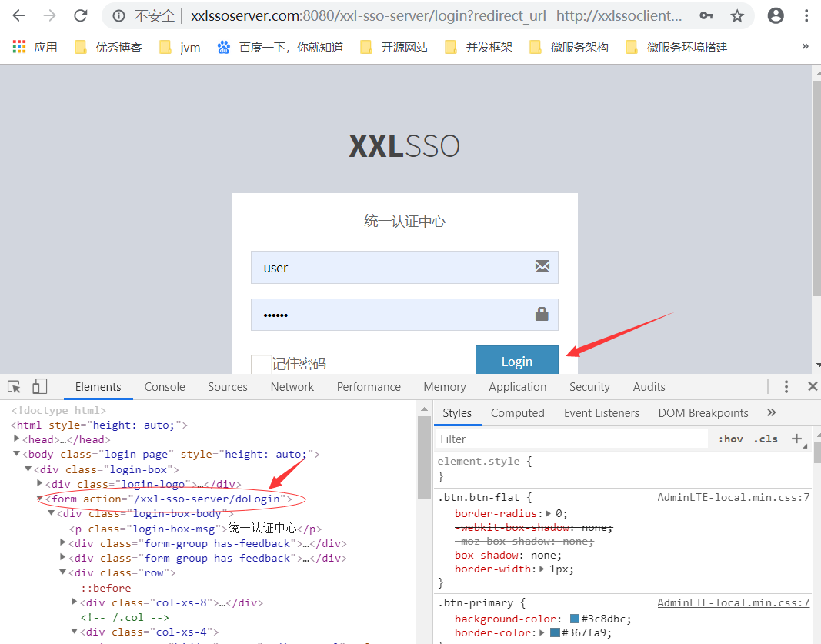Collapse the form doLogin node
Image resolution: width=821 pixels, height=644 pixels.
click(38, 499)
